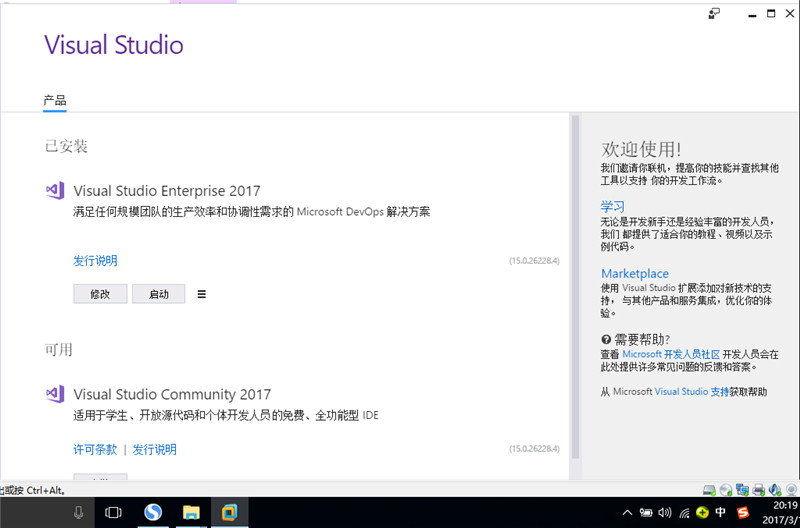Click the product list vertical scrollbar
This screenshot has width=800, height=528.
point(576,287)
